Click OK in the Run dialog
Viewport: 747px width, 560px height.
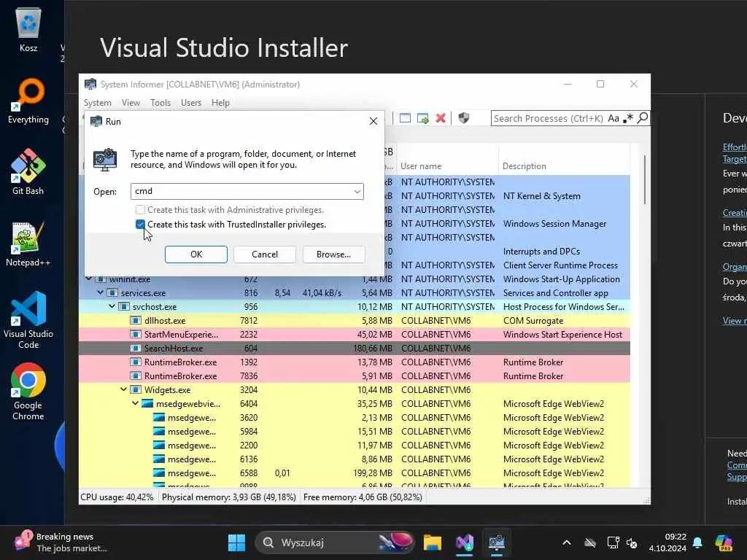[196, 254]
